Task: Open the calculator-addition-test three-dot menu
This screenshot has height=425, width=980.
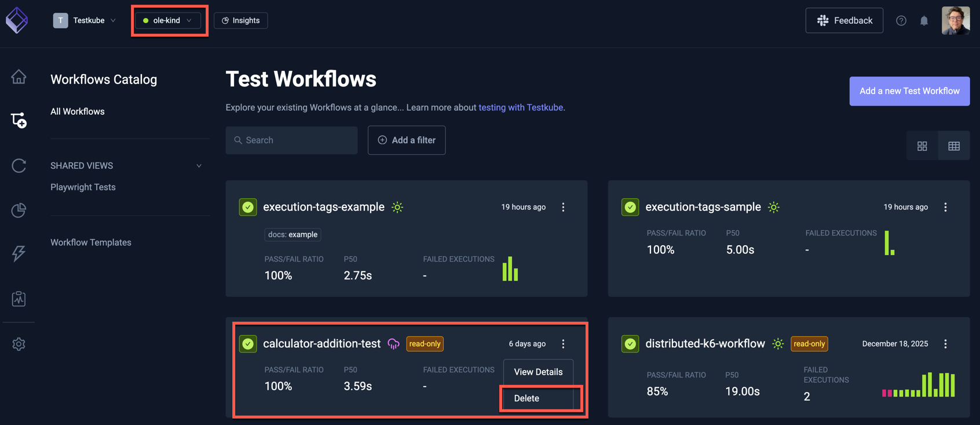Action: coord(563,344)
